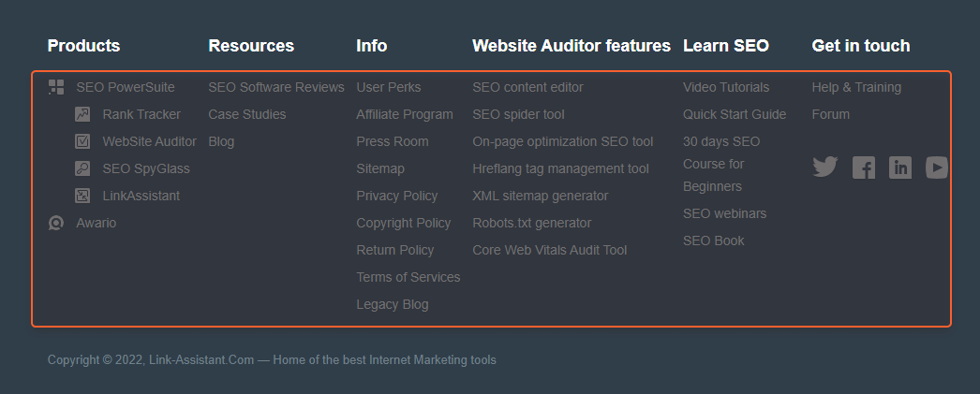Click the LinkAssistant icon
Screen dimensions: 980x394
click(82, 196)
